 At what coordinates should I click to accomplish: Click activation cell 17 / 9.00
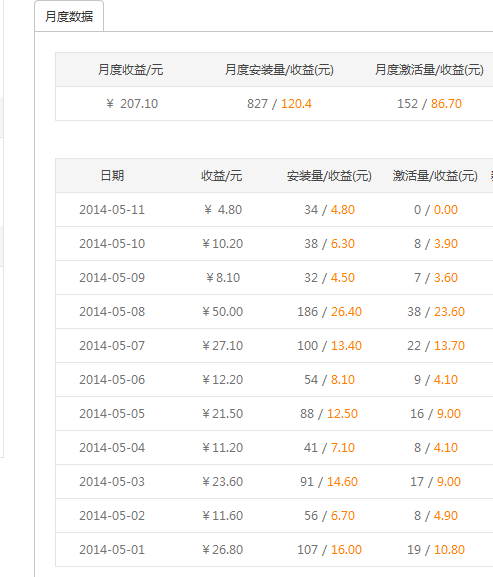click(435, 482)
